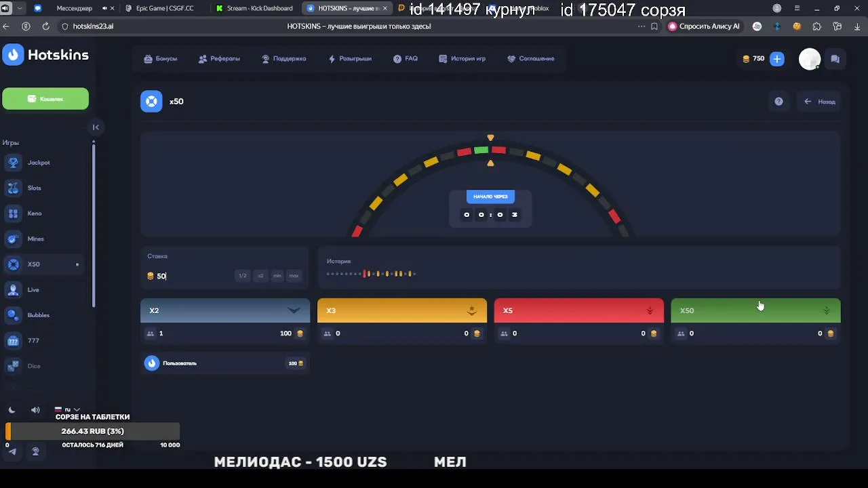Bet on the red X5 panel
868x488 pixels.
pyautogui.click(x=579, y=310)
